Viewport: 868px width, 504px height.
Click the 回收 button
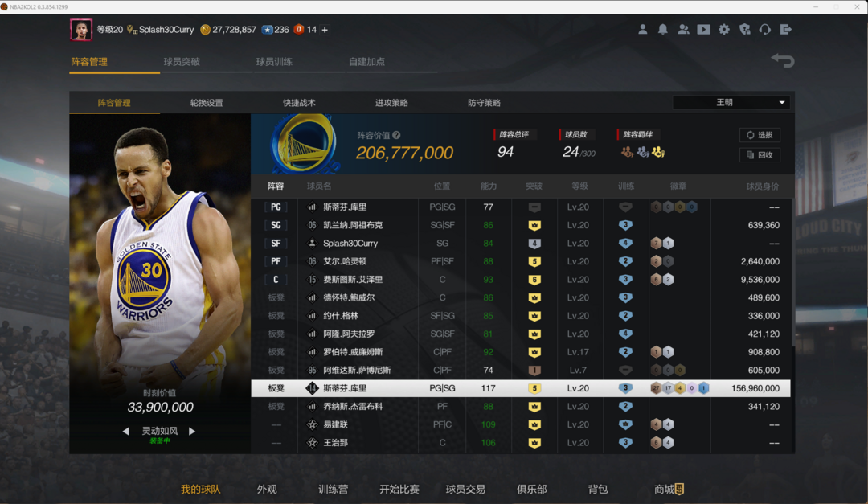(x=759, y=154)
